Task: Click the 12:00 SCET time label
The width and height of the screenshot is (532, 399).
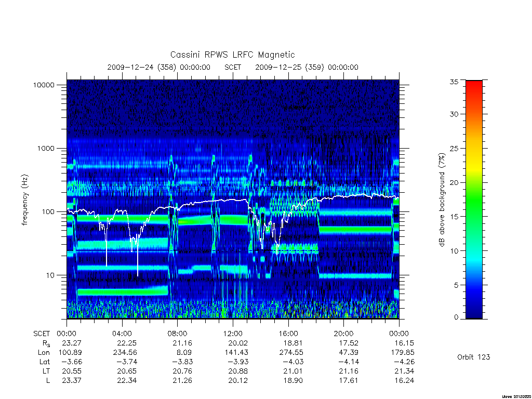Action: [233, 334]
